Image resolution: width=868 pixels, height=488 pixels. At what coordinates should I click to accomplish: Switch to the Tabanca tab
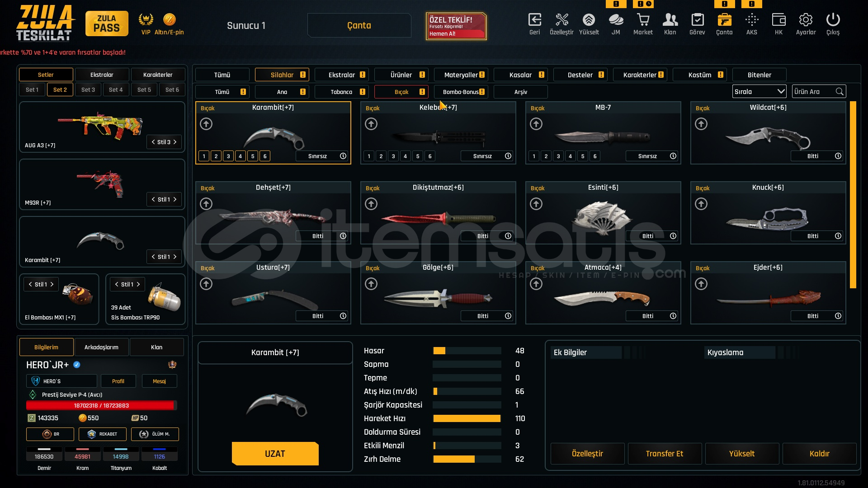click(x=341, y=92)
